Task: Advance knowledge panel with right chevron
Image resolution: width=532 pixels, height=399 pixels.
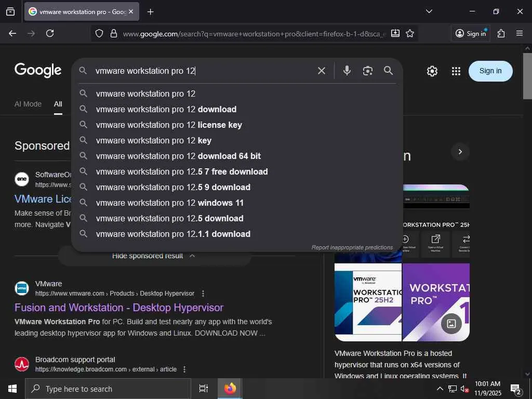Action: [x=460, y=152]
